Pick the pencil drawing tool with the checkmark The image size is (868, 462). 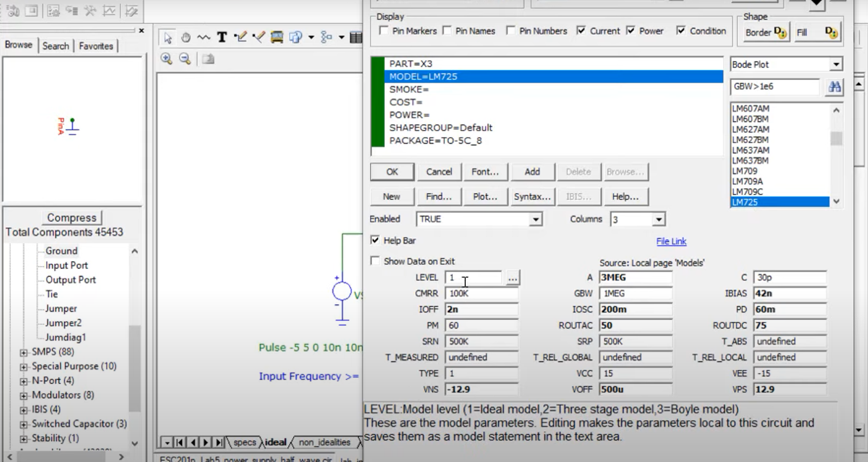[x=259, y=37]
